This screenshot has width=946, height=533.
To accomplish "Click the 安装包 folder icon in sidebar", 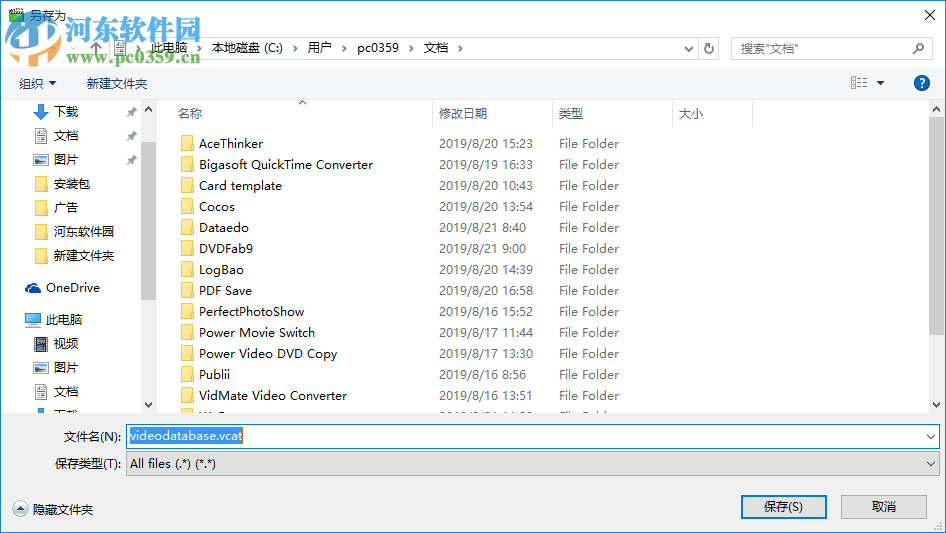I will coord(41,184).
